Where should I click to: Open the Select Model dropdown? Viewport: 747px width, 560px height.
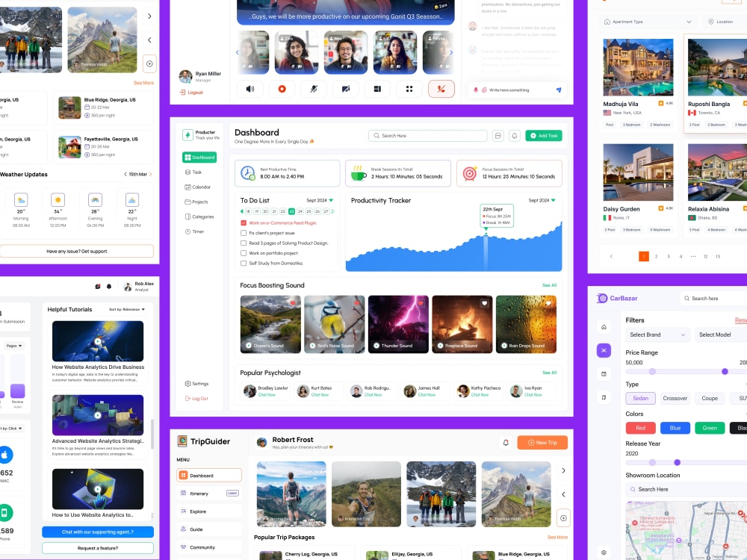(721, 335)
